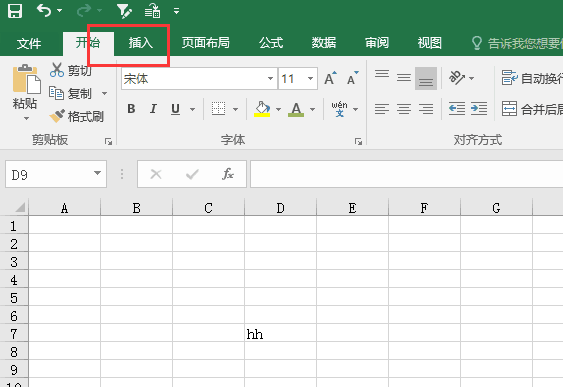Open the Borders dropdown arrow
The image size is (563, 387).
[x=236, y=109]
